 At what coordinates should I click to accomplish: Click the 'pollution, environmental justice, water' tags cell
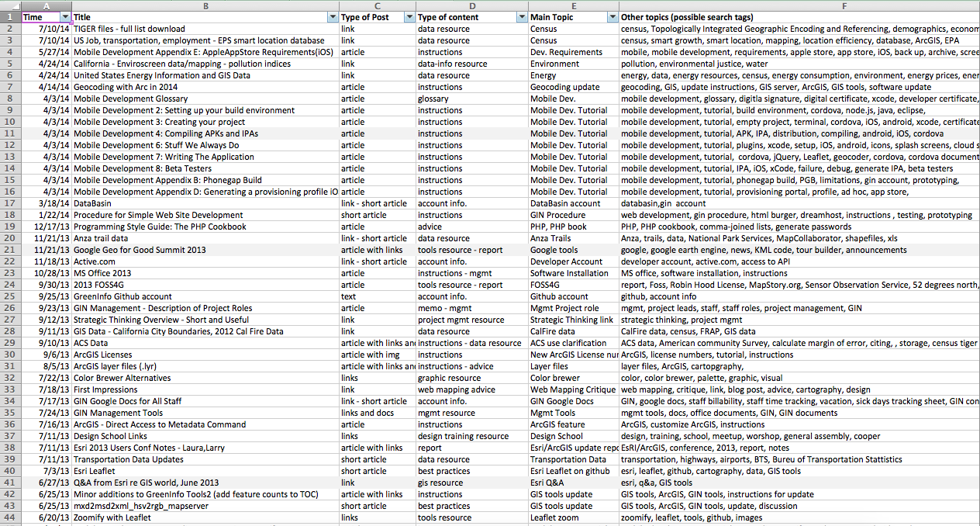(x=799, y=64)
